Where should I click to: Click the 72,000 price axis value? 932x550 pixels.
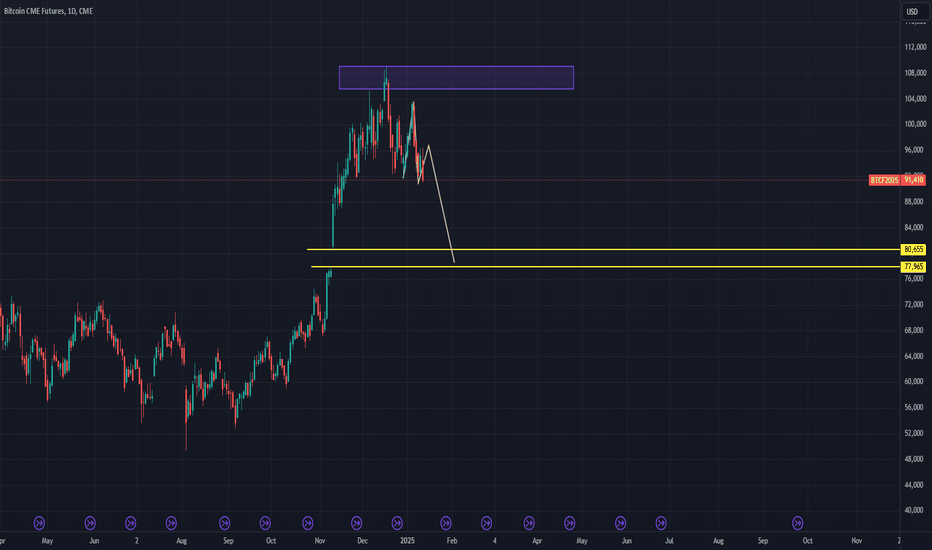914,304
